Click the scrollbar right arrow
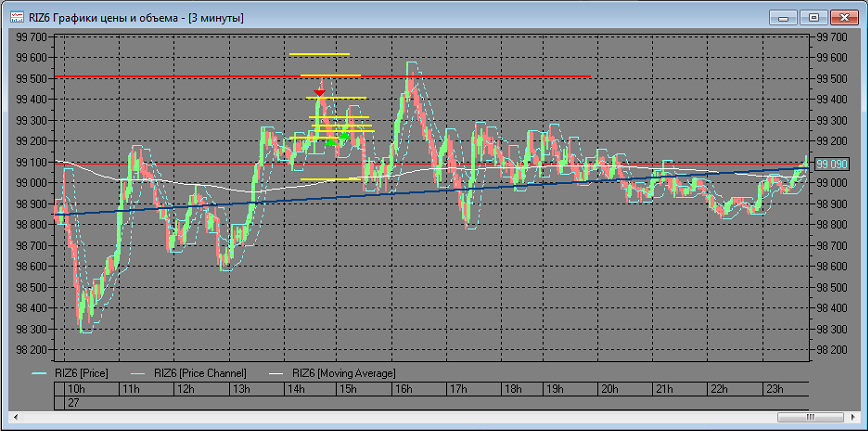 pyautogui.click(x=852, y=416)
